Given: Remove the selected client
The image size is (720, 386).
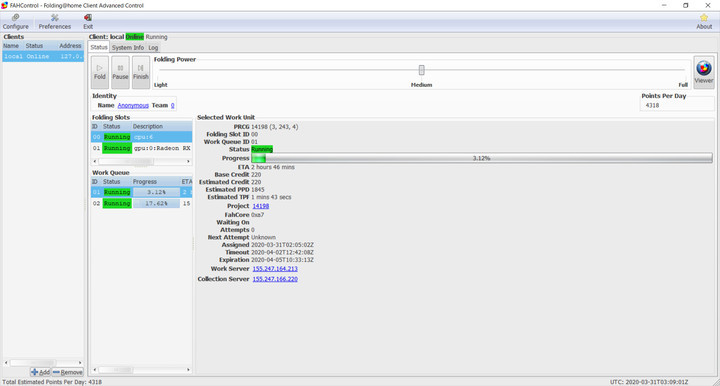Looking at the screenshot, I should [x=68, y=372].
